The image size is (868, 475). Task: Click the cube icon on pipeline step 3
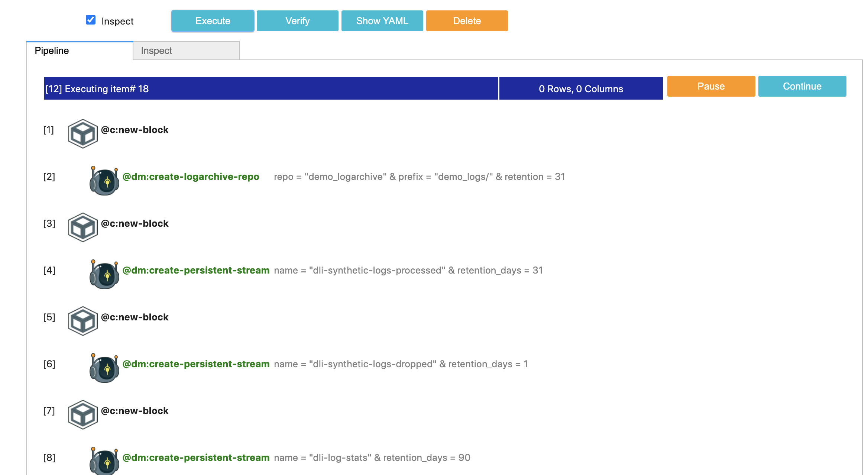(82, 227)
